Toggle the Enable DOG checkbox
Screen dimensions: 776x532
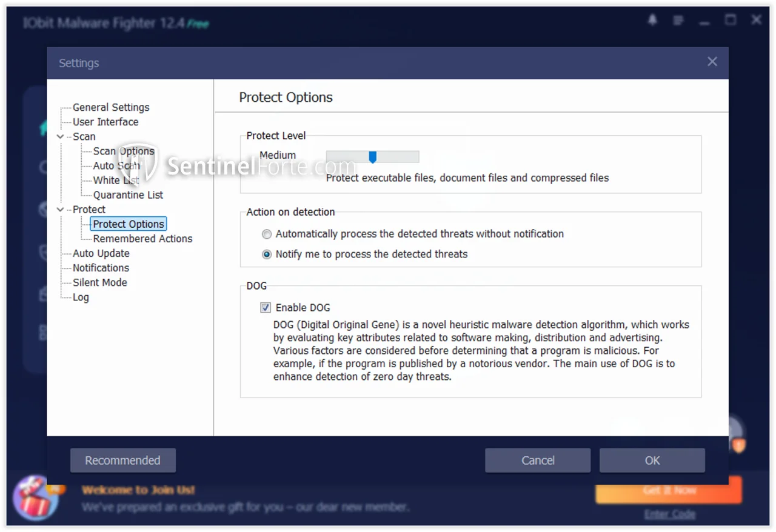tap(266, 307)
